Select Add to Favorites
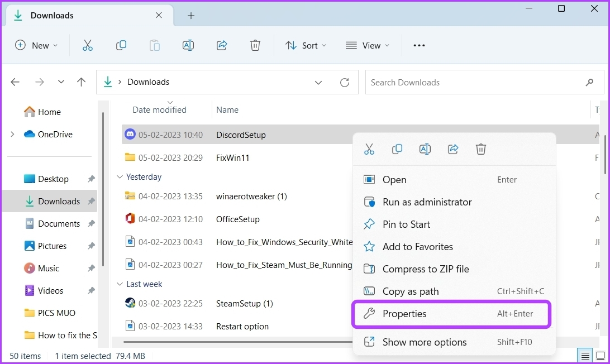The image size is (610, 364). pos(454,247)
